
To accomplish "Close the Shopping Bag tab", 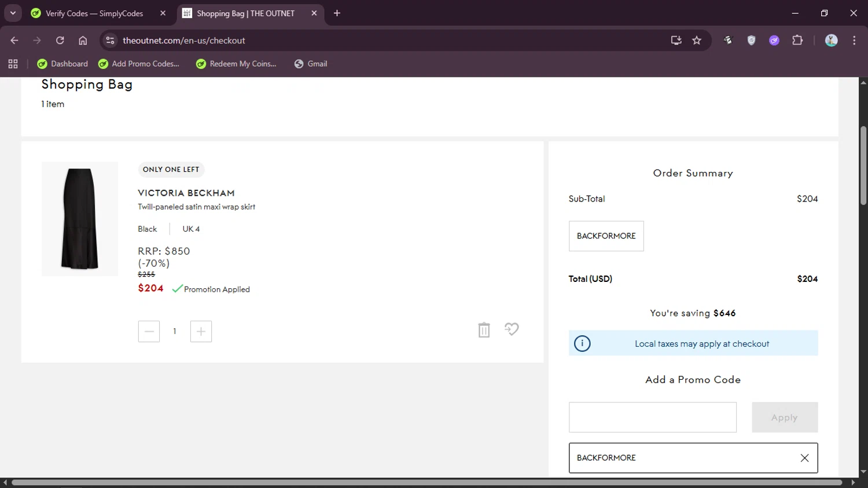I will pos(314,13).
